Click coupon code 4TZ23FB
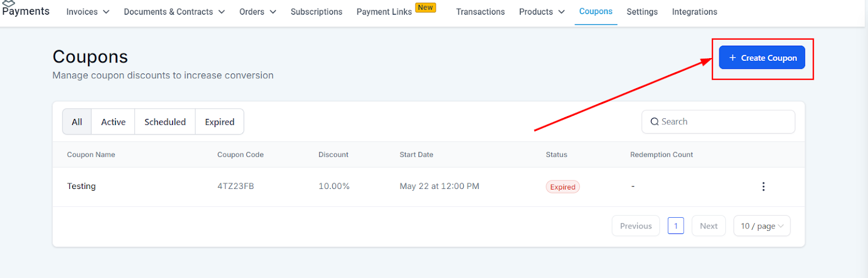Screen dimensions: 868x278 [235, 186]
